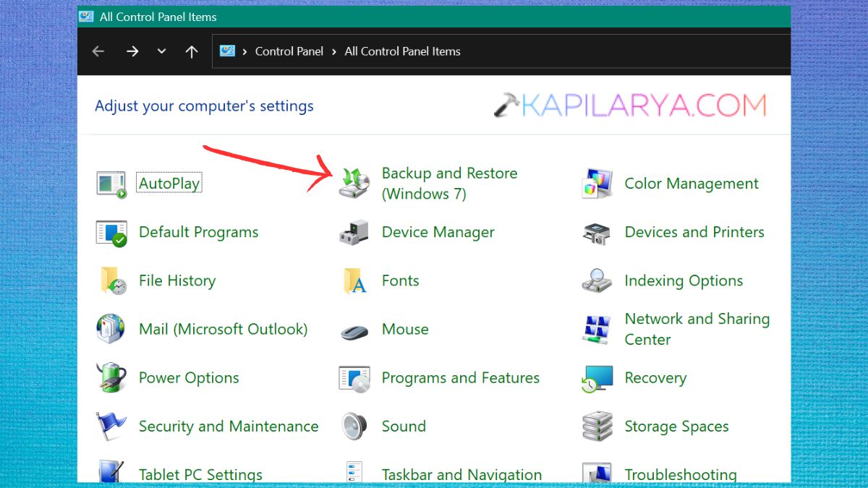The width and height of the screenshot is (868, 488).
Task: Click the Backup and Restore icon
Action: click(354, 183)
